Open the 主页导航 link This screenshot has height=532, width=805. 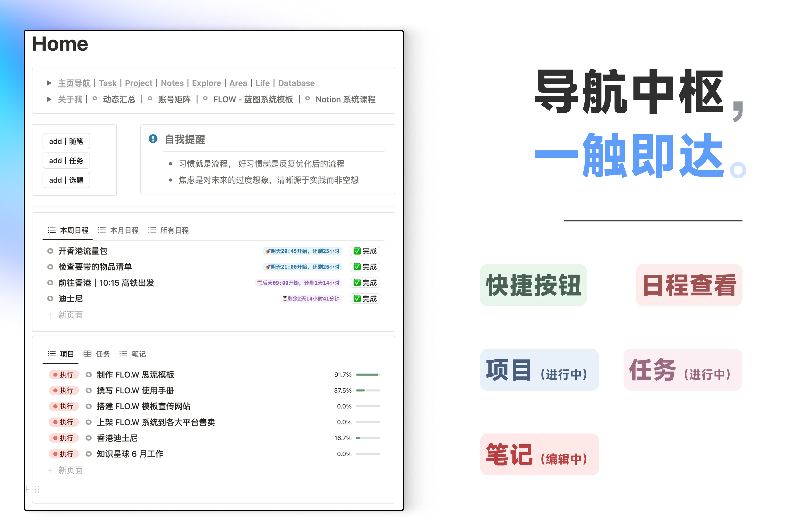click(74, 83)
